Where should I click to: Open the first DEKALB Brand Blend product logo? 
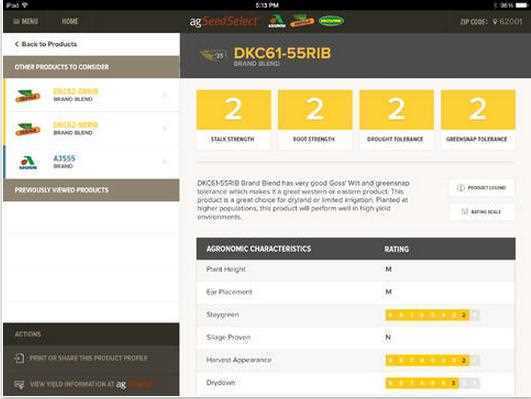[x=28, y=96]
